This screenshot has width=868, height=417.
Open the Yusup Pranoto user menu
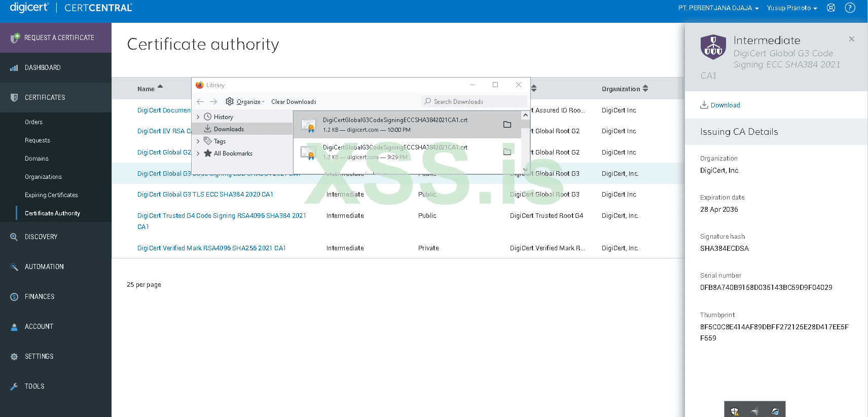(792, 8)
